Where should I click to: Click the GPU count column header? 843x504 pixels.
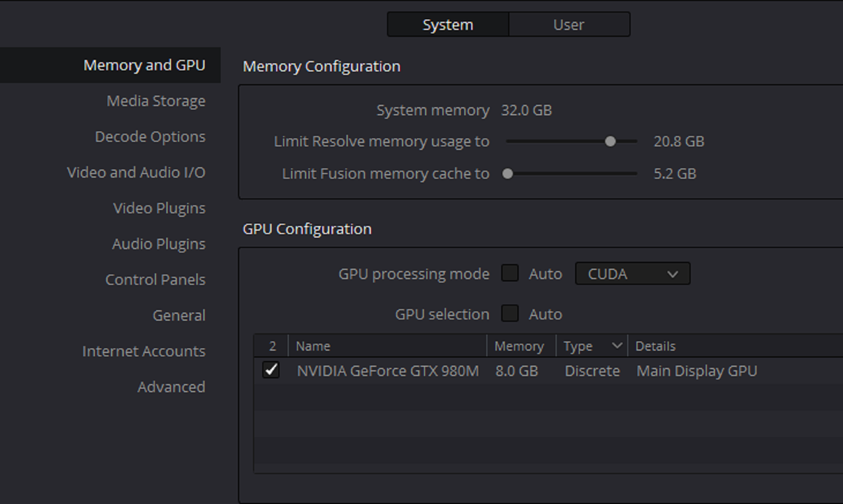coord(271,345)
